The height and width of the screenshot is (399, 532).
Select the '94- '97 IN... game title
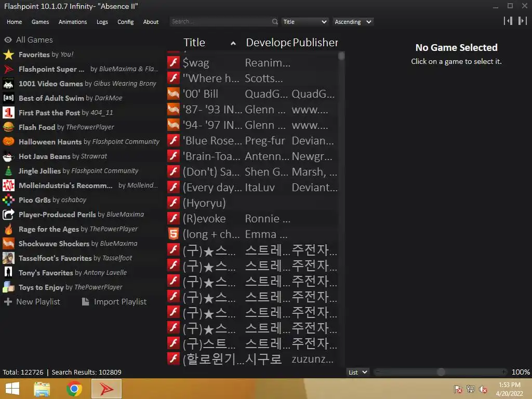(x=212, y=125)
